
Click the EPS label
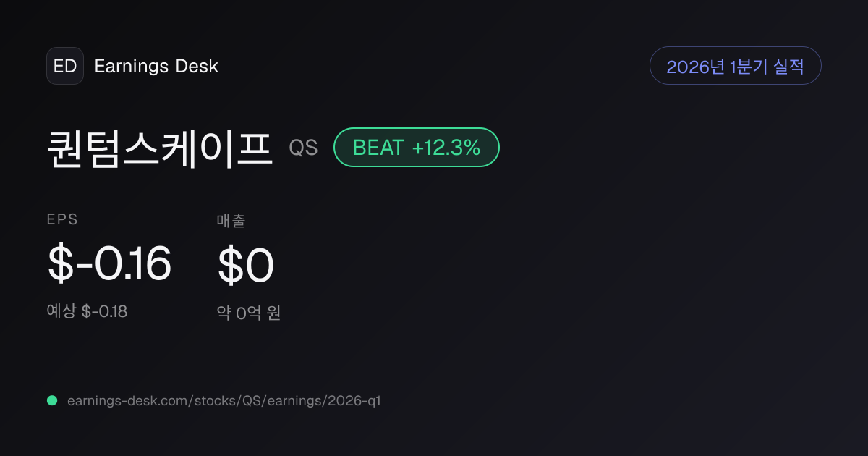62,220
